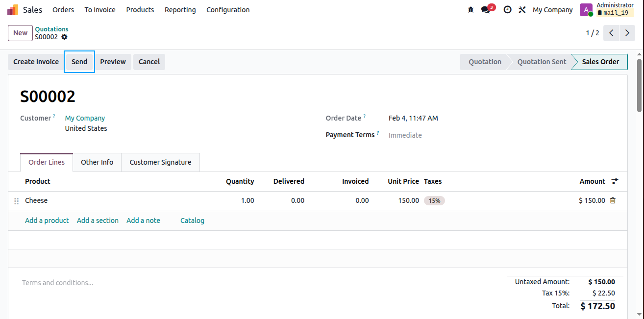Open the column settings adjust icon
Screen dimensions: 644x319
pos(615,181)
